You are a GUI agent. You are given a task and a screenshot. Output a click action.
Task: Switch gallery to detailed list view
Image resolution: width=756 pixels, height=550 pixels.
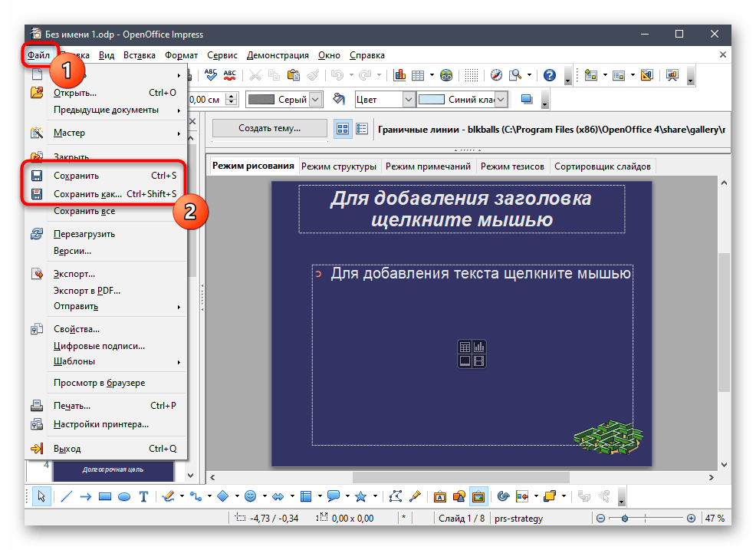click(363, 129)
